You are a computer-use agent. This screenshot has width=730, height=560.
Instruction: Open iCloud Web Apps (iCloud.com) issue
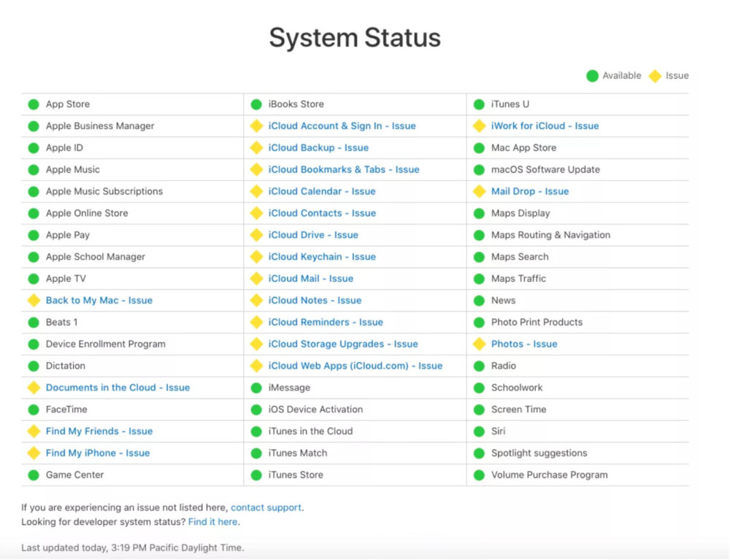click(355, 366)
